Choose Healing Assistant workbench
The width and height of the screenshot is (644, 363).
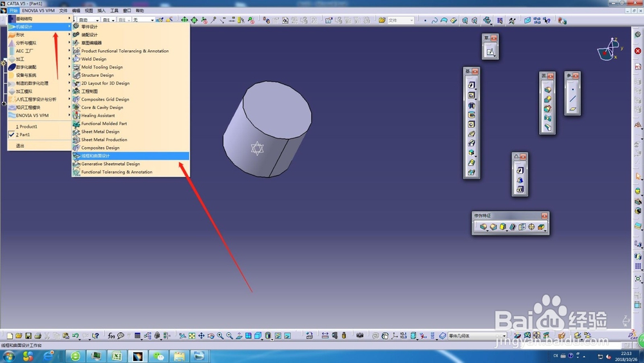[131, 115]
